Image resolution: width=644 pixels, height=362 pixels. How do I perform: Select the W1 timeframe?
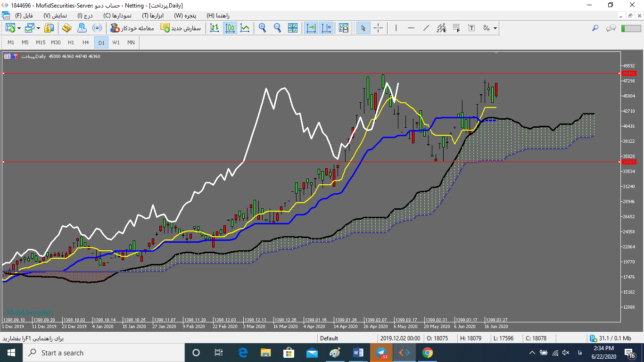116,42
